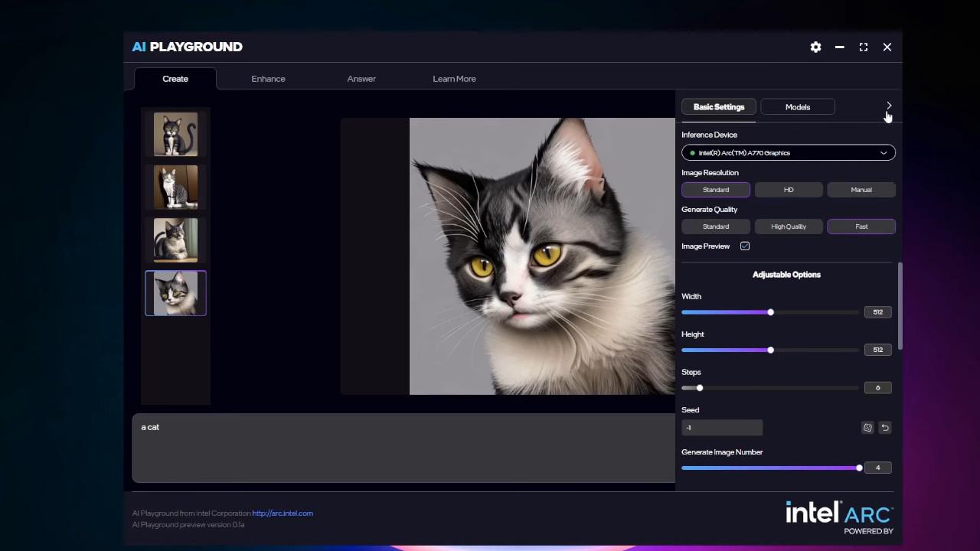The width and height of the screenshot is (980, 551).
Task: Click the 'Adjustable Options' heading
Action: (786, 275)
